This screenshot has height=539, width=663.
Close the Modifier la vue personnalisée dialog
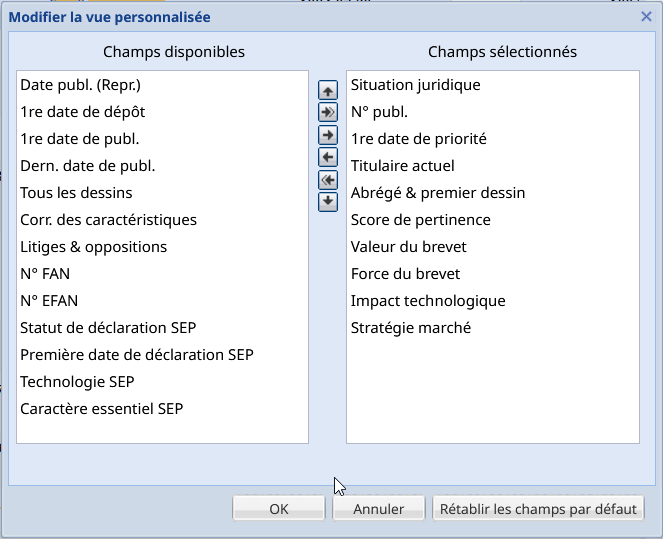(646, 17)
